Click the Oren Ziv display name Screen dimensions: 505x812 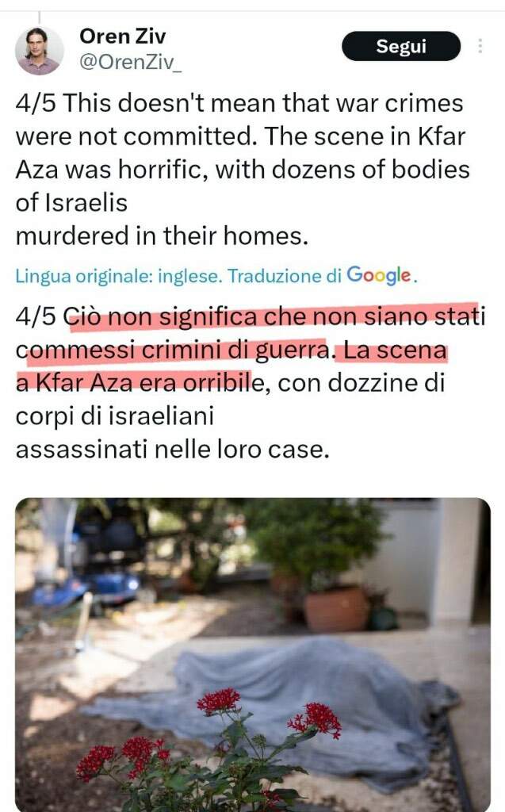tap(123, 36)
